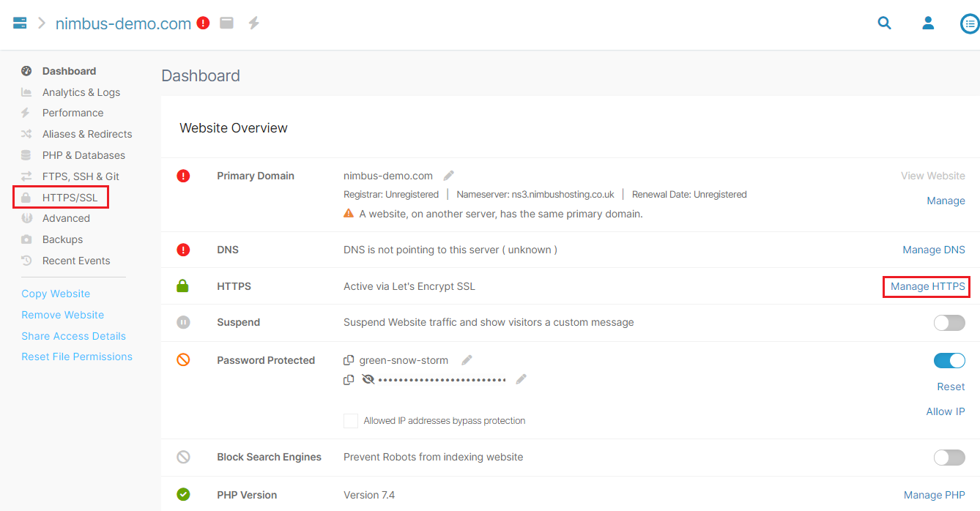
Task: Reveal the hidden password with the eye icon
Action: pyautogui.click(x=368, y=379)
